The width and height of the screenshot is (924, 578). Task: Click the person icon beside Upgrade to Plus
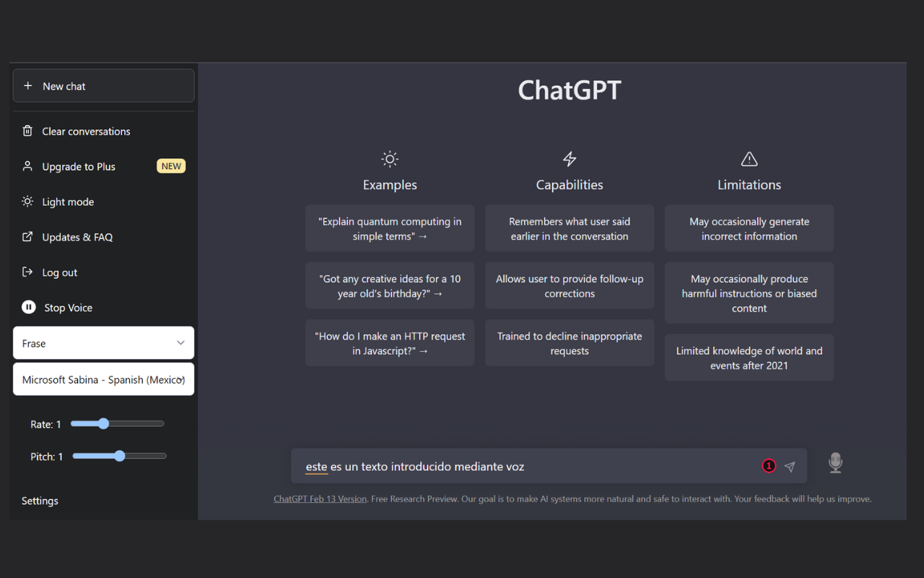click(x=27, y=166)
